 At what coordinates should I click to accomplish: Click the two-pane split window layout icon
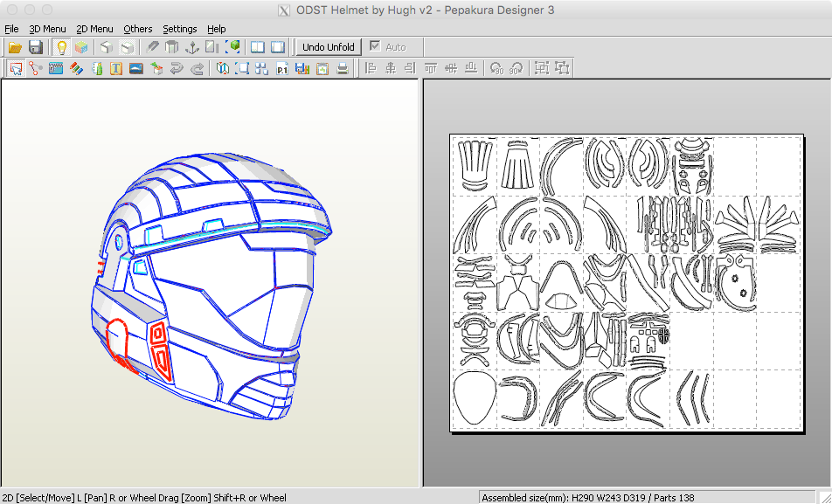[x=258, y=47]
